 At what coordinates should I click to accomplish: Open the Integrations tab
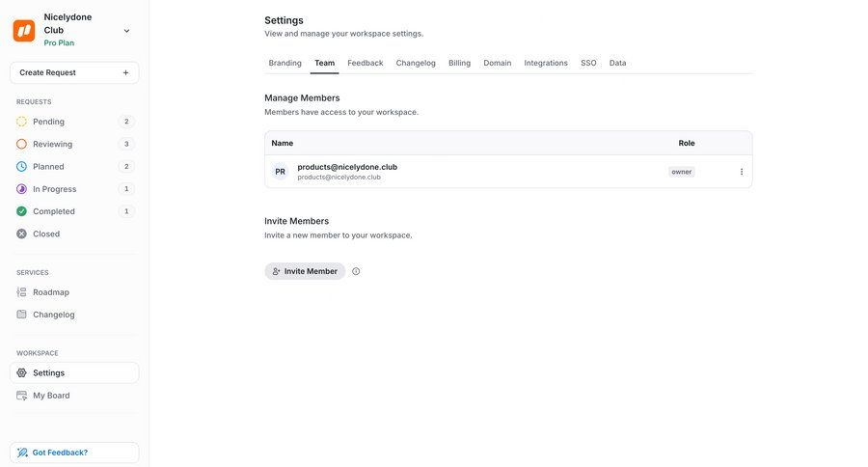(x=546, y=63)
